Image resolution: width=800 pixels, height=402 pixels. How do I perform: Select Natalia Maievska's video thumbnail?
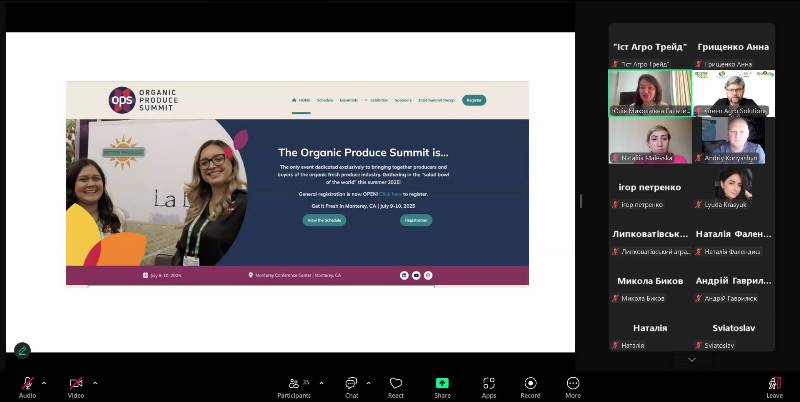[x=650, y=141]
